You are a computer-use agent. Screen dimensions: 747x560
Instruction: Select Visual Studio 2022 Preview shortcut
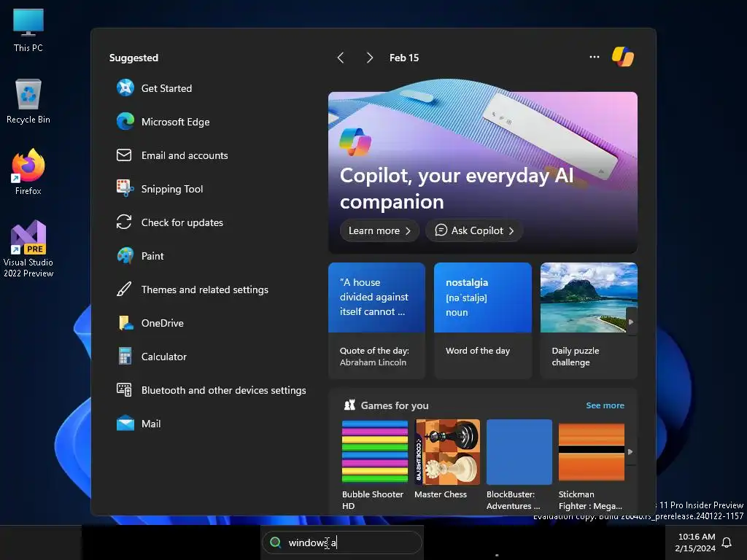click(x=28, y=249)
